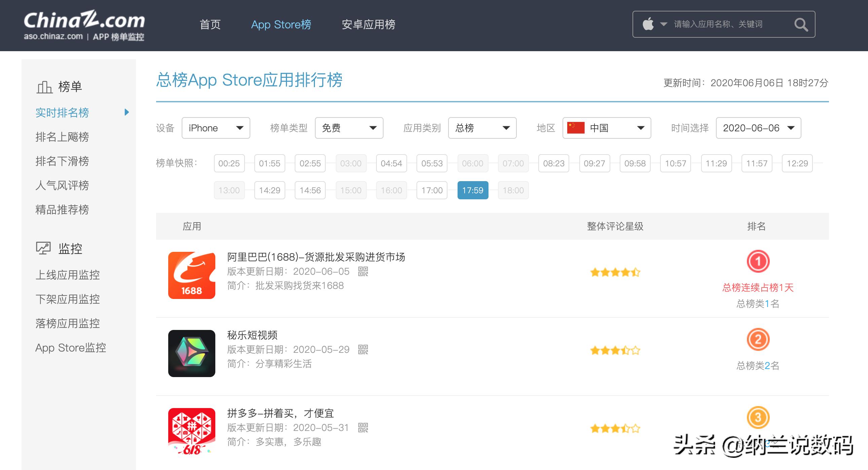Open the 秘乐短视频 app icon
The image size is (868, 470).
coord(192,354)
